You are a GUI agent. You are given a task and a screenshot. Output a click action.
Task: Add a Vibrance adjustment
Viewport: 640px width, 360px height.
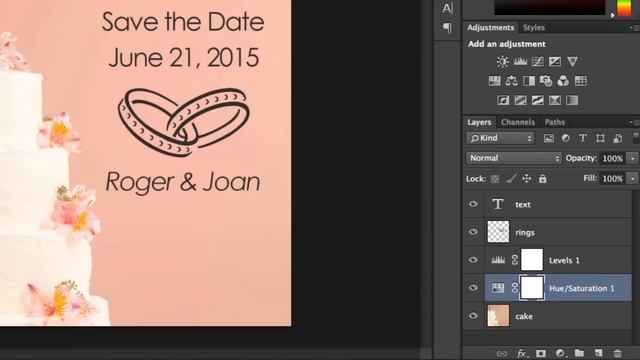pos(572,62)
